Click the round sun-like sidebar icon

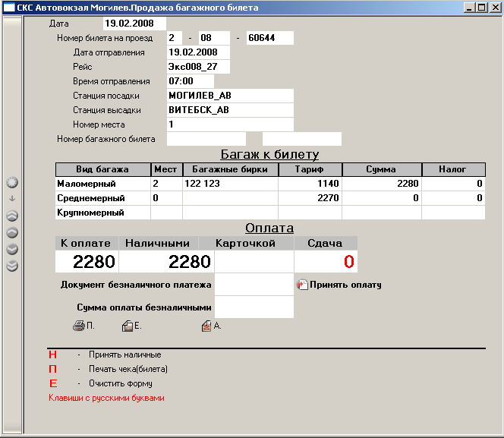(x=12, y=182)
